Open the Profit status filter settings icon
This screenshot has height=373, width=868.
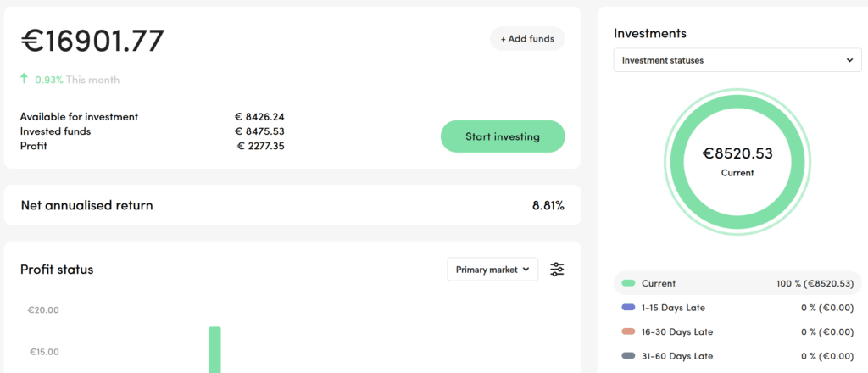pos(557,270)
